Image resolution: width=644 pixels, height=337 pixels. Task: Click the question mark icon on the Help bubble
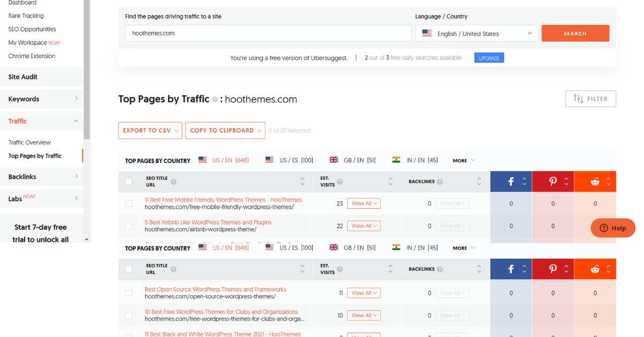[x=604, y=228]
